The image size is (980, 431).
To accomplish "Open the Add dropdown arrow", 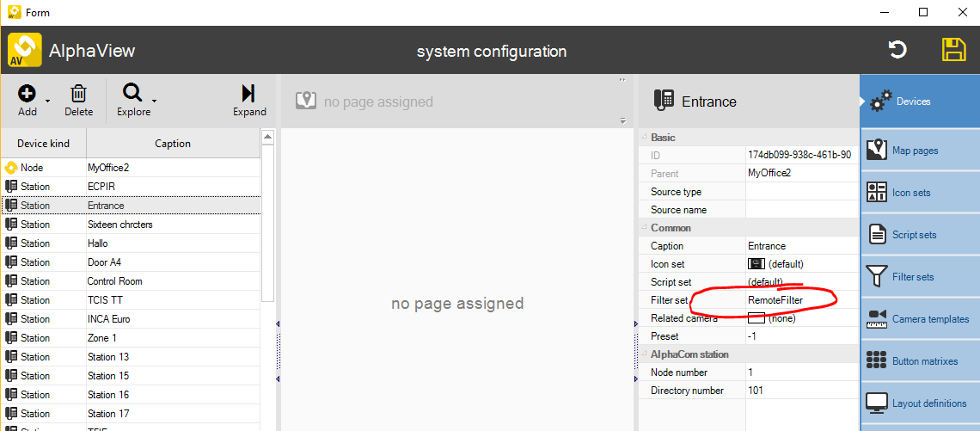I will (x=47, y=102).
